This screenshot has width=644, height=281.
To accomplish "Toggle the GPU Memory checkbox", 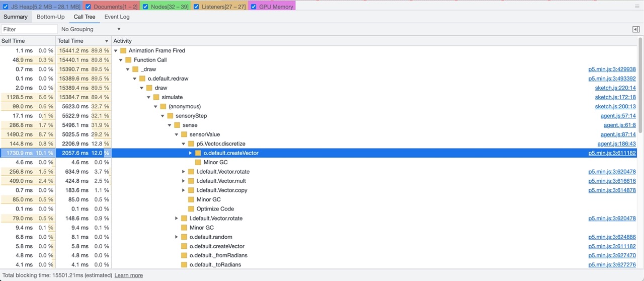I will pos(254,7).
